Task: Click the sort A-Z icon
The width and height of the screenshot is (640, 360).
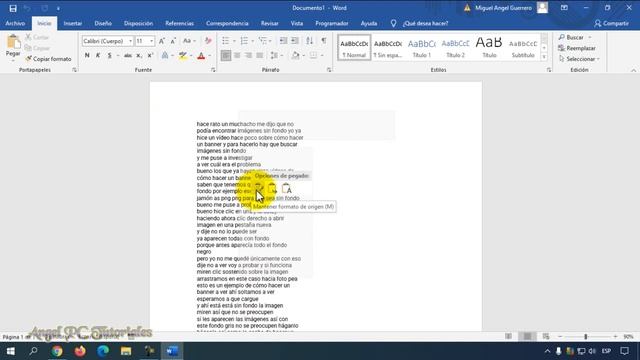Action: pos(310,41)
